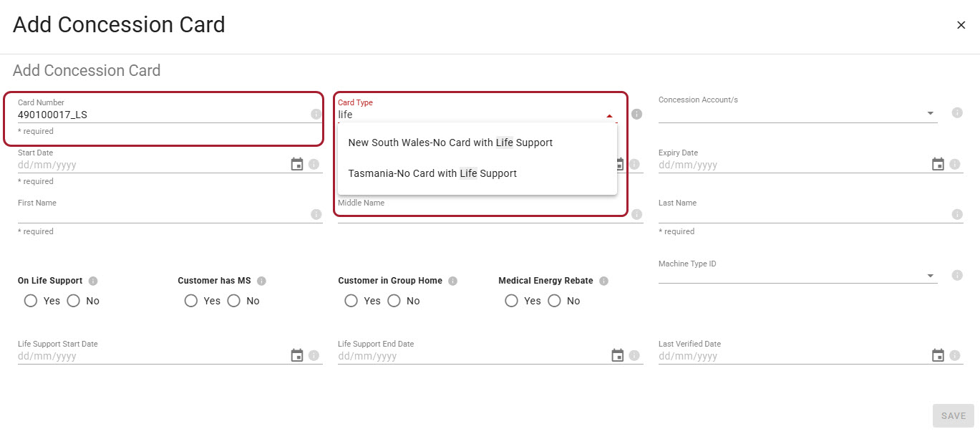Click the Middle Name input
Image resolution: width=980 pixels, height=434 pixels.
[483, 215]
